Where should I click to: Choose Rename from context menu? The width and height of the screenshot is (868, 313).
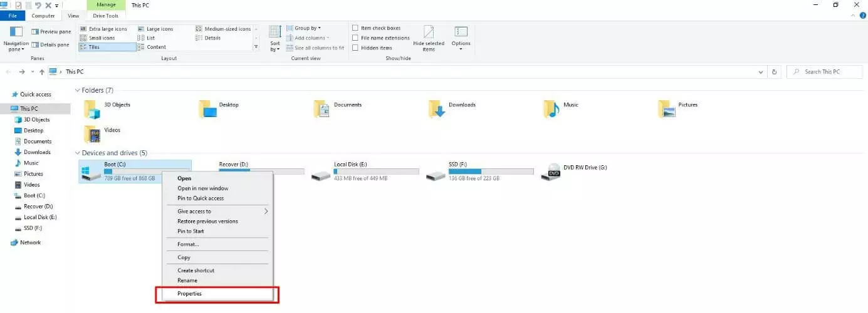[x=217, y=280]
